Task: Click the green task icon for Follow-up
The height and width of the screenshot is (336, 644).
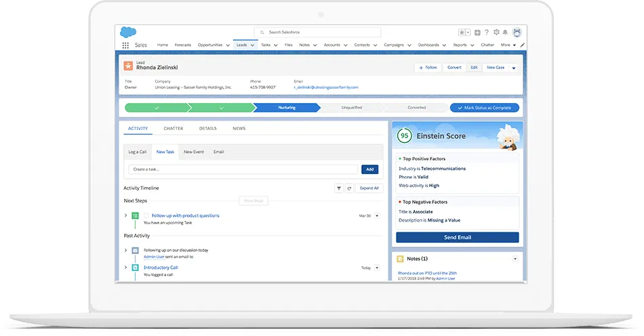Action: (135, 215)
